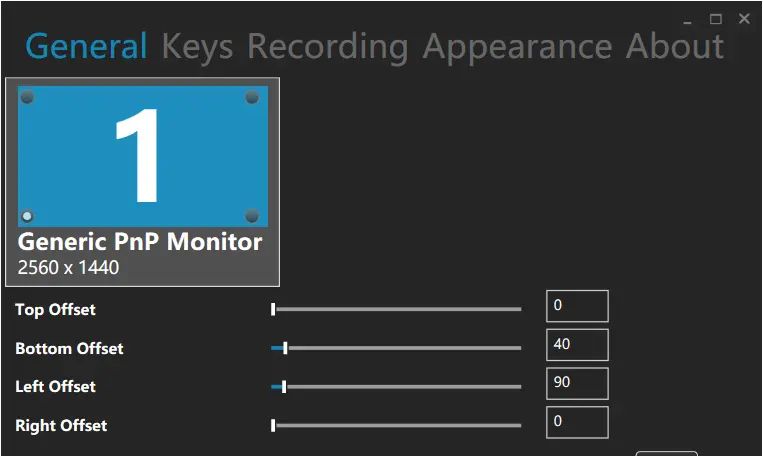This screenshot has height=456, width=763.
Task: Click the Bottom Offset field showing 40
Action: [x=577, y=344]
